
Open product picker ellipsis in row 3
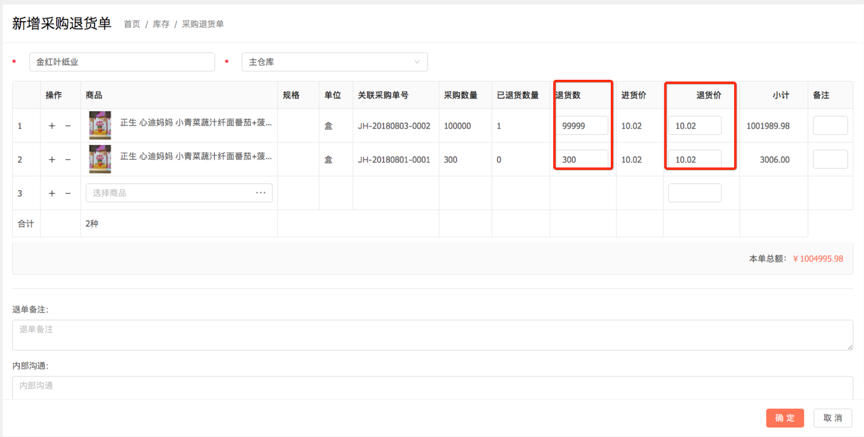point(261,193)
